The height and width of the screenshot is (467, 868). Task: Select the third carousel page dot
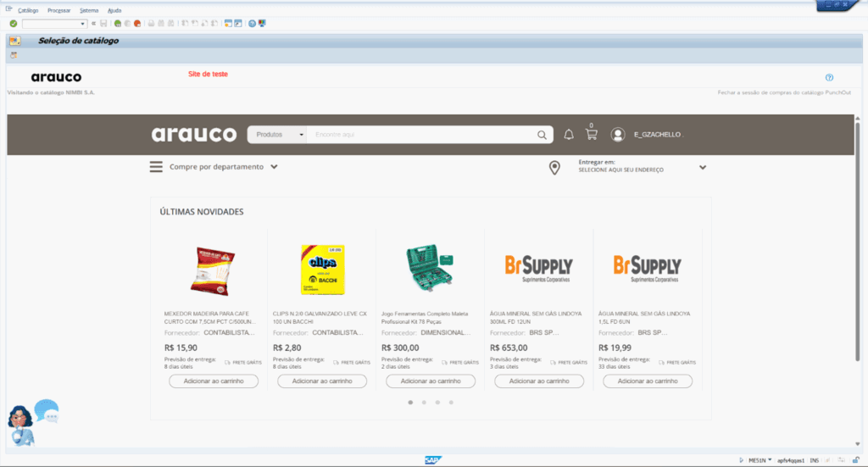(x=437, y=403)
